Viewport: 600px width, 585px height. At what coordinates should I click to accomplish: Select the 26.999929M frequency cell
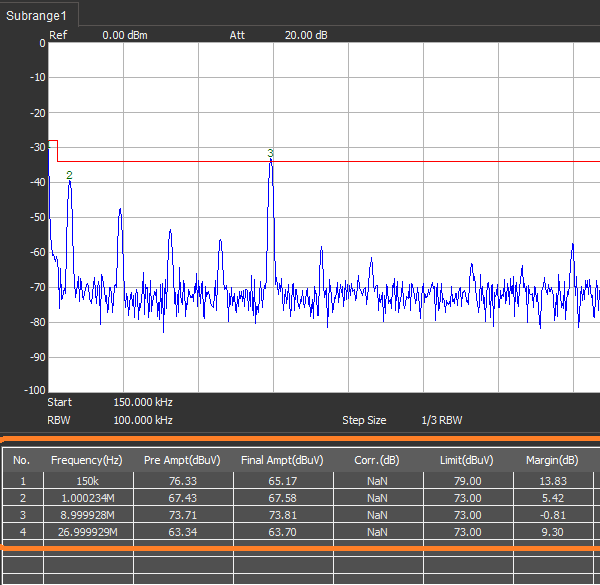pos(88,532)
